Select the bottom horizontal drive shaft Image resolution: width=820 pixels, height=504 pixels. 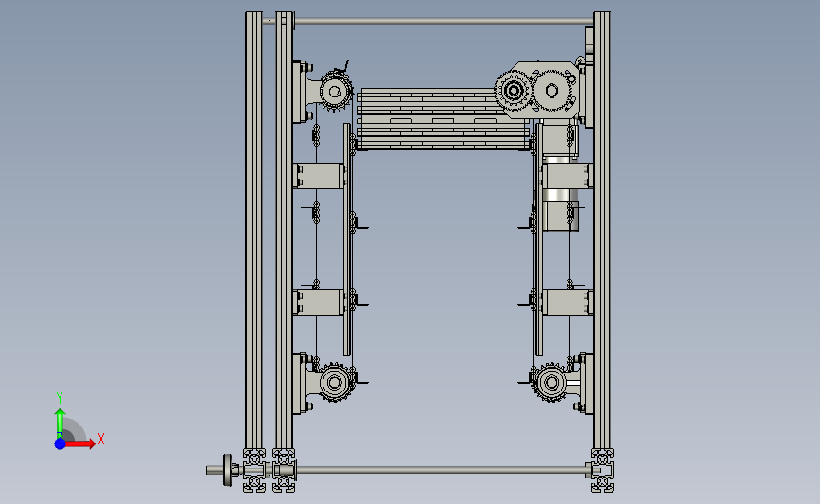click(442, 470)
